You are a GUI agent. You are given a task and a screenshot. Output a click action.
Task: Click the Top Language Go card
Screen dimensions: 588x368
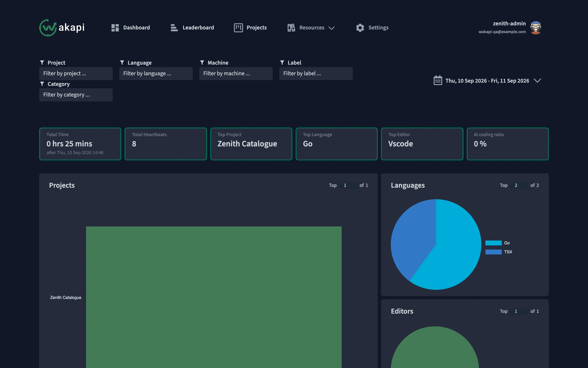[336, 144]
